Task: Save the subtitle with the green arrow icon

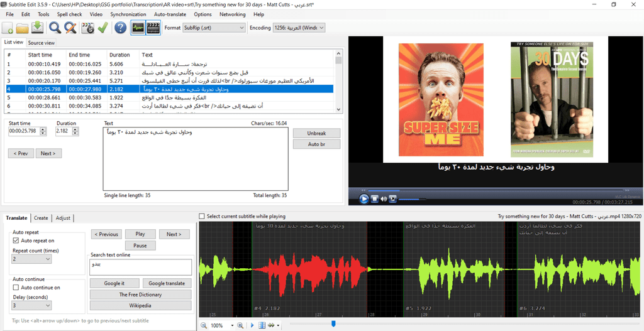Action: tap(37, 28)
